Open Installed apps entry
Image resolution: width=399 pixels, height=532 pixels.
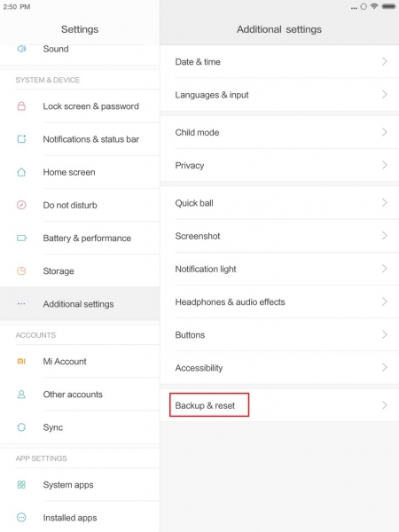click(80, 518)
